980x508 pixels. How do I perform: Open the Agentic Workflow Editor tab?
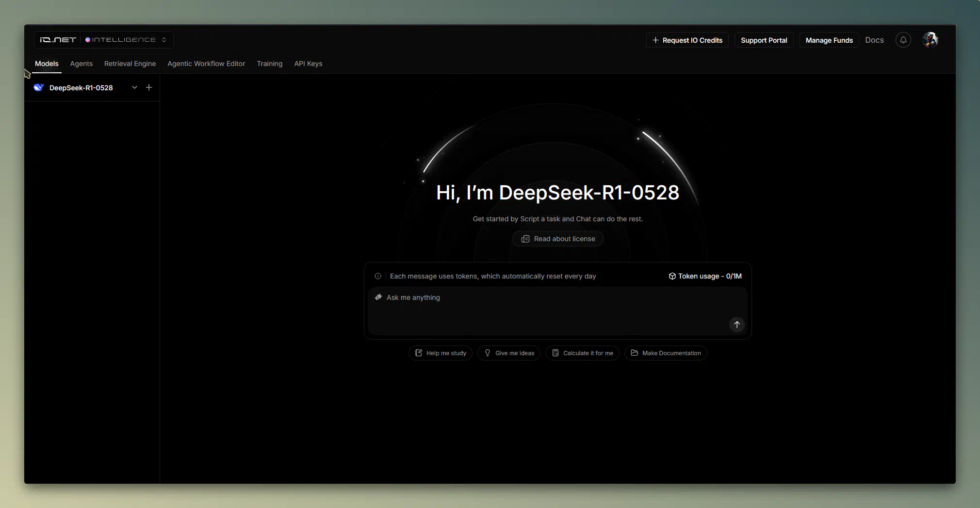pyautogui.click(x=206, y=64)
